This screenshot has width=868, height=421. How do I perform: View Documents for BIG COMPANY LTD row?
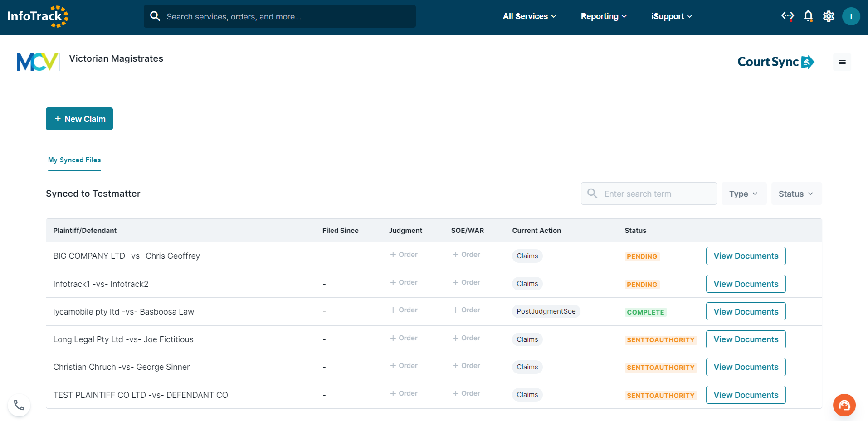coord(746,256)
